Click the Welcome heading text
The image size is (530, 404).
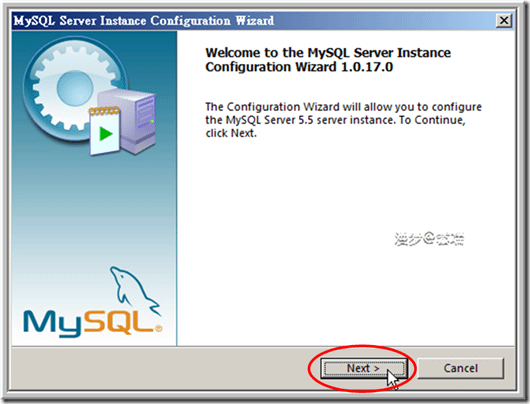click(328, 60)
